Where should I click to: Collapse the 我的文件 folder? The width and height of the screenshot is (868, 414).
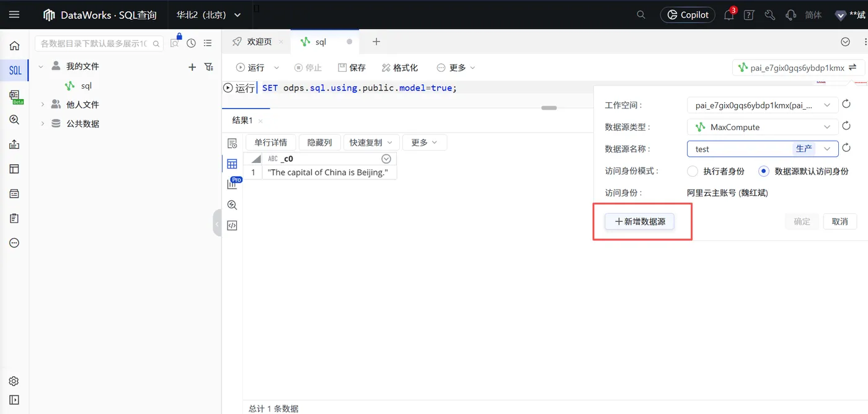41,66
